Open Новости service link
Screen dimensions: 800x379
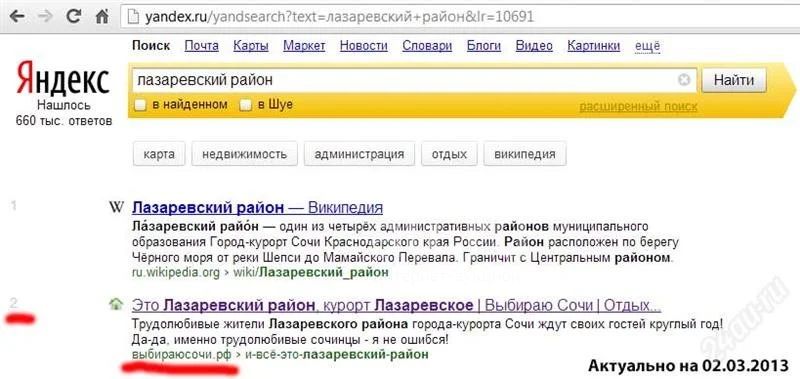pyautogui.click(x=364, y=46)
